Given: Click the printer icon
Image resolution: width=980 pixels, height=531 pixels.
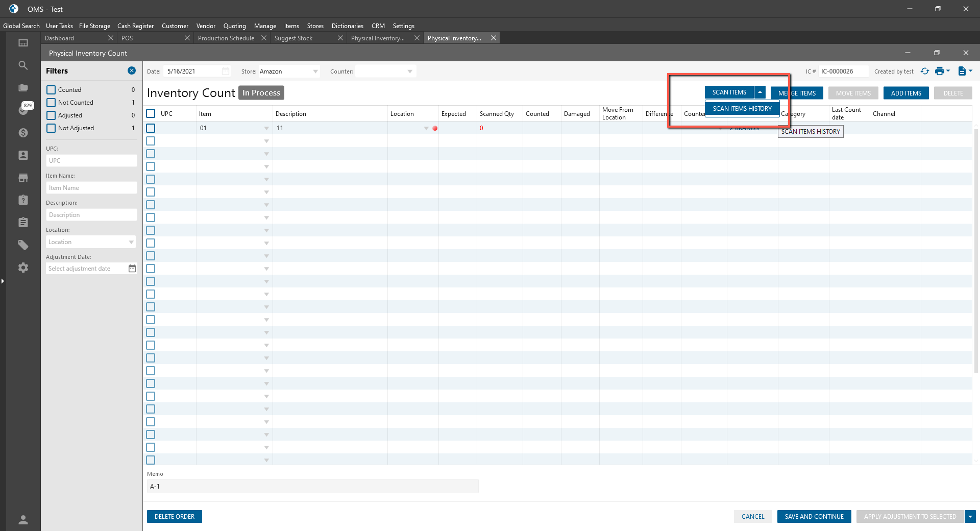Looking at the screenshot, I should [939, 71].
